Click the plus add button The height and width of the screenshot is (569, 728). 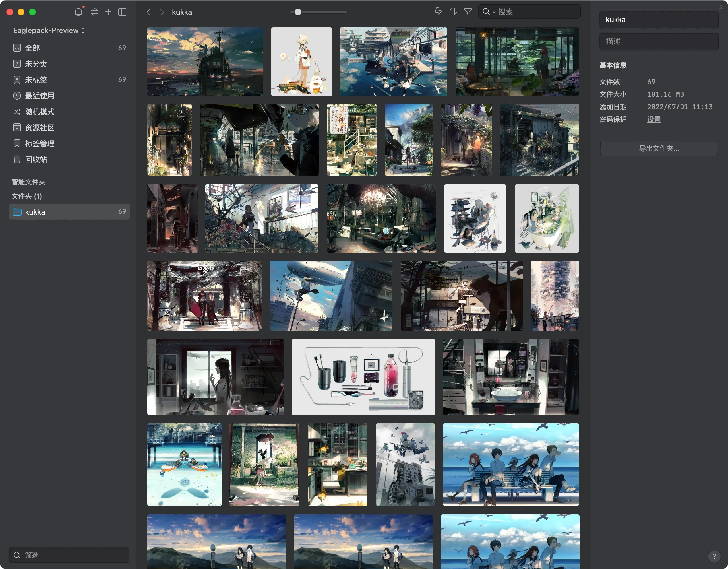(108, 12)
